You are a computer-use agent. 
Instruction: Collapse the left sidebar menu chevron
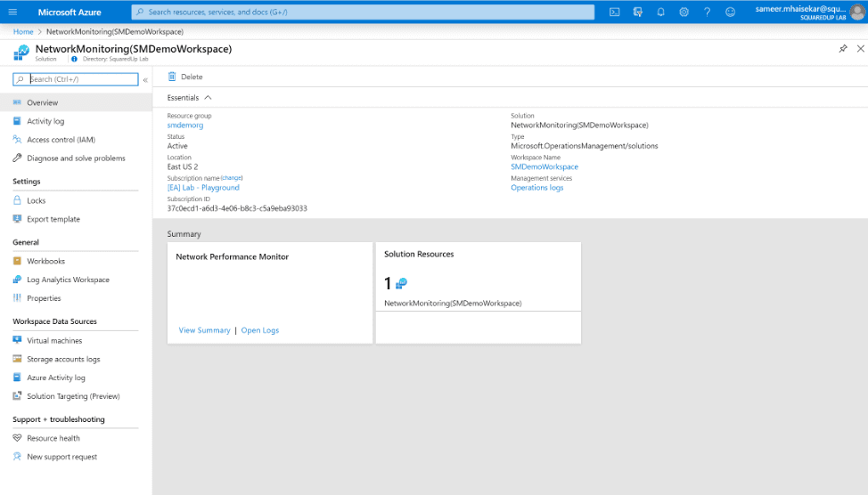[145, 79]
